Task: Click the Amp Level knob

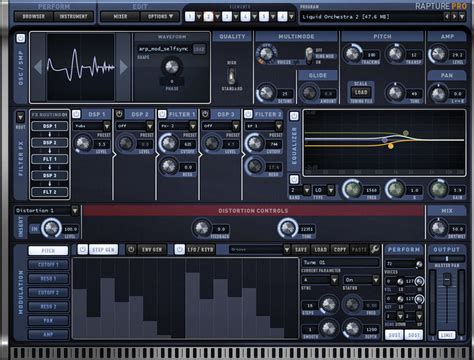Action: click(x=438, y=54)
